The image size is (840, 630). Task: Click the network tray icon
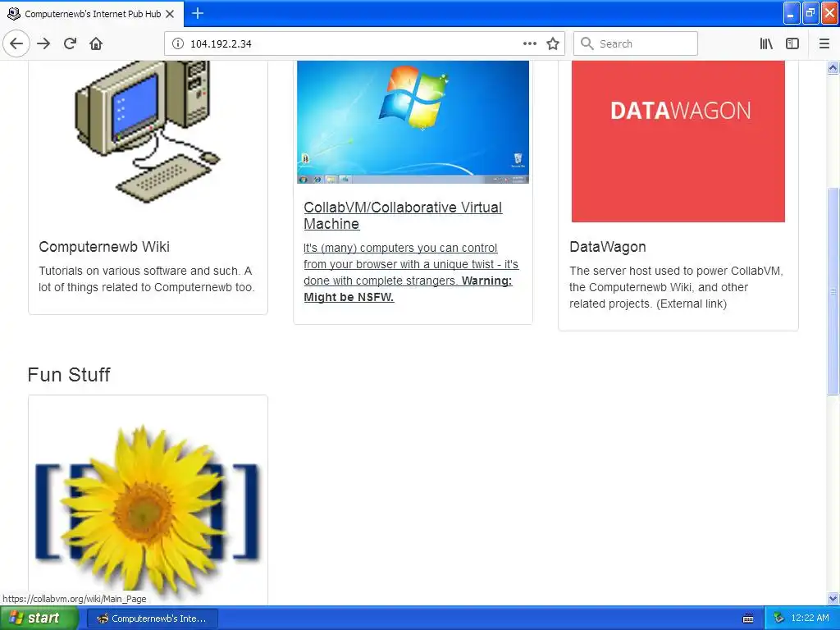pos(778,619)
